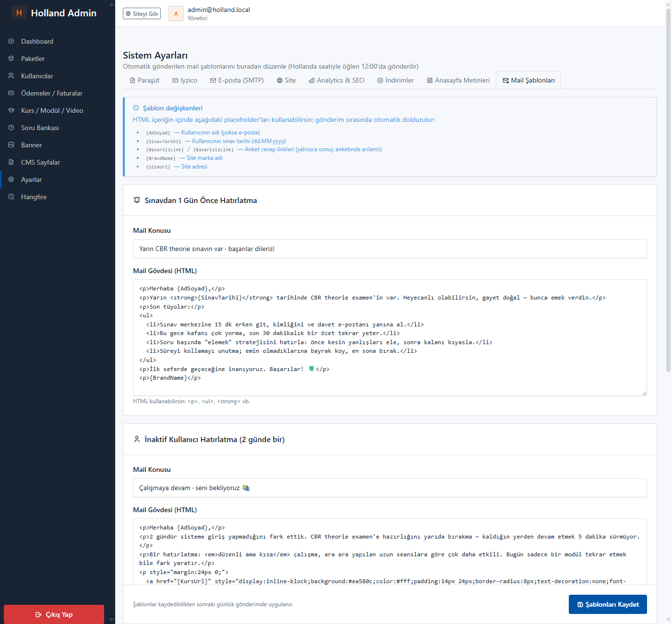672x624 pixels.
Task: Click the CMS Sayfalar document icon
Action: (11, 162)
